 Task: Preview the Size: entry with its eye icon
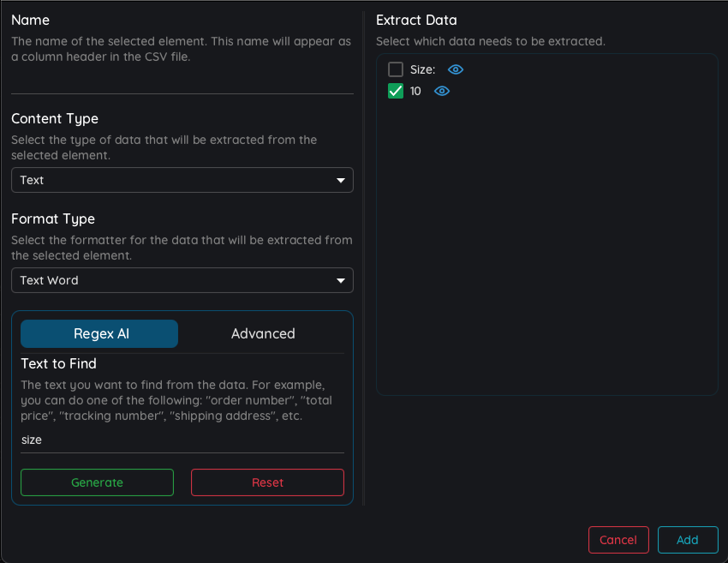[456, 69]
